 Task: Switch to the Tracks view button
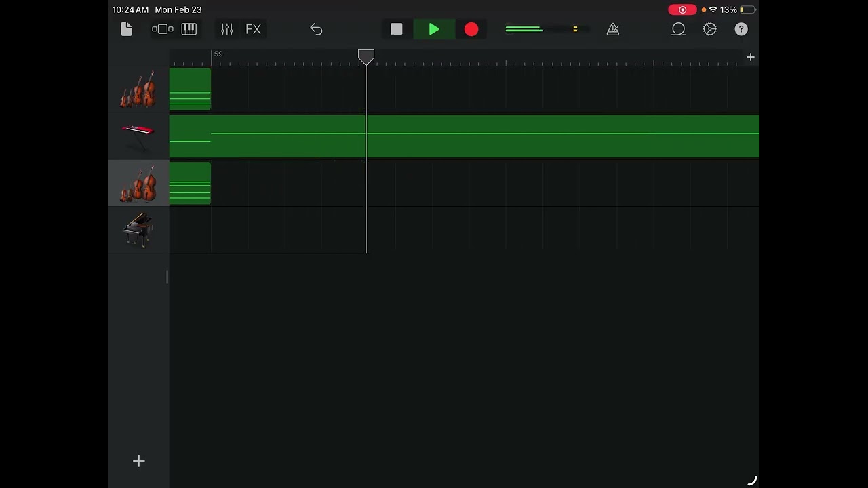point(163,29)
